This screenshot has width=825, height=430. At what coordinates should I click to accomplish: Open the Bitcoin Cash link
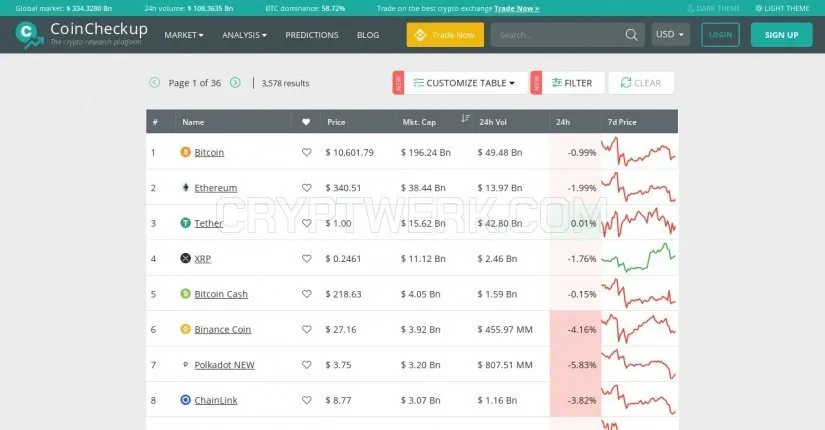coord(221,294)
